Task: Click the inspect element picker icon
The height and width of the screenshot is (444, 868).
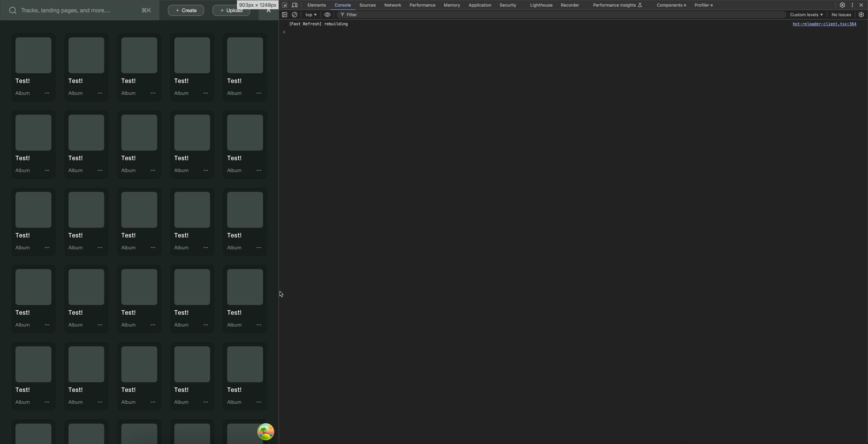Action: [285, 5]
